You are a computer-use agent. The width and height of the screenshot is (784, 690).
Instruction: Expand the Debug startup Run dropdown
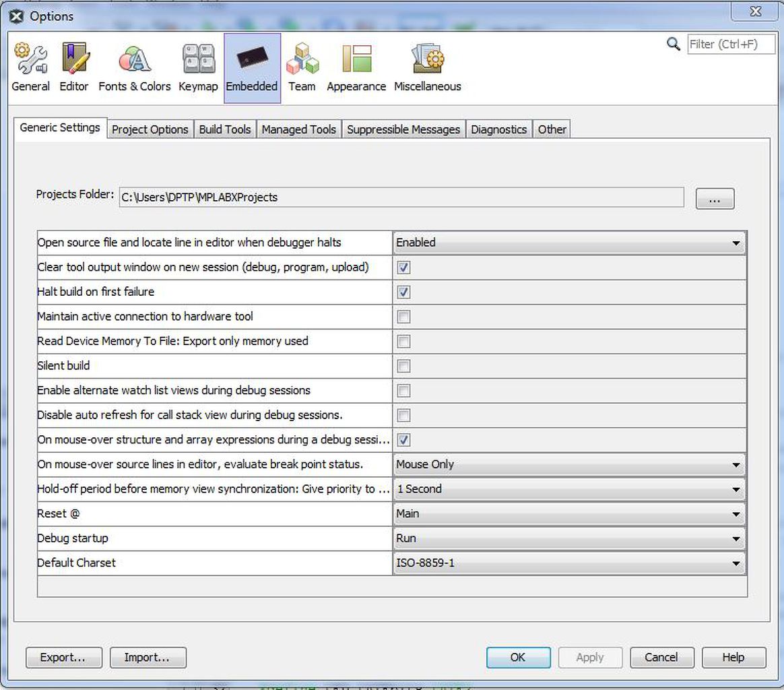[x=569, y=538]
